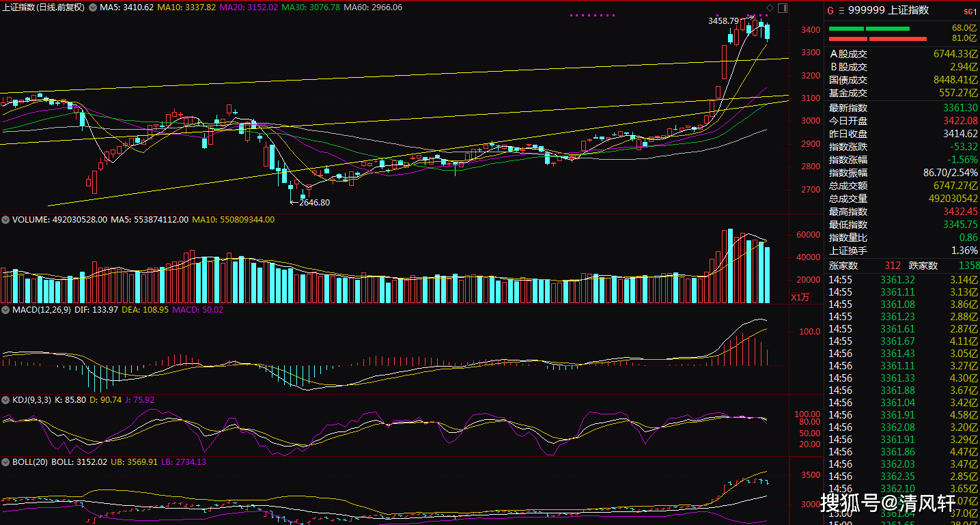
Task: Select the A股成交 row
Action: point(903,54)
